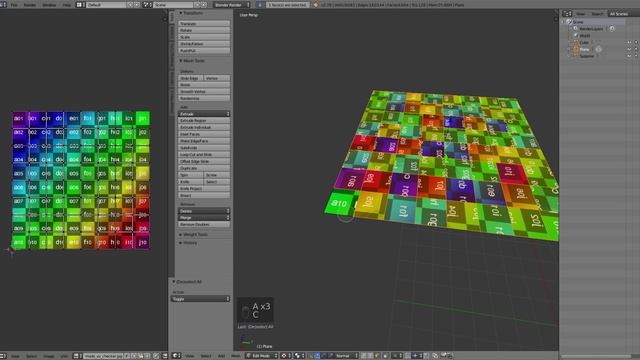Click the Subdivide button
The width and height of the screenshot is (640, 360).
click(x=204, y=148)
